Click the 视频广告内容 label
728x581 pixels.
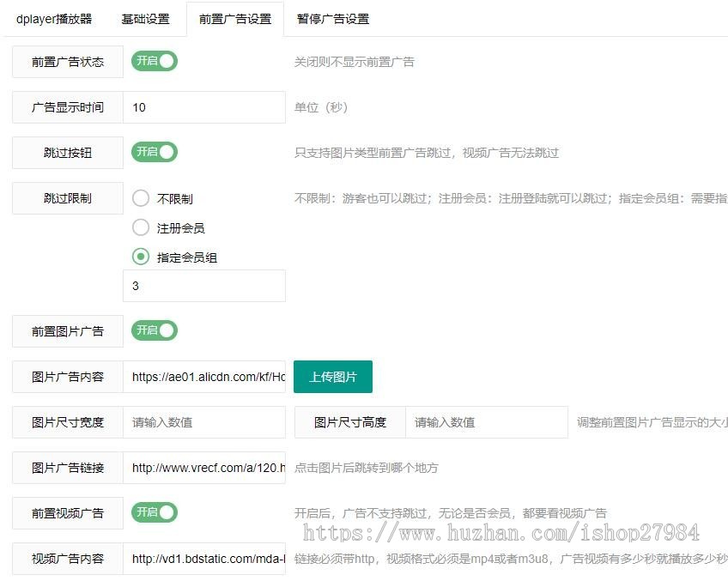click(68, 559)
